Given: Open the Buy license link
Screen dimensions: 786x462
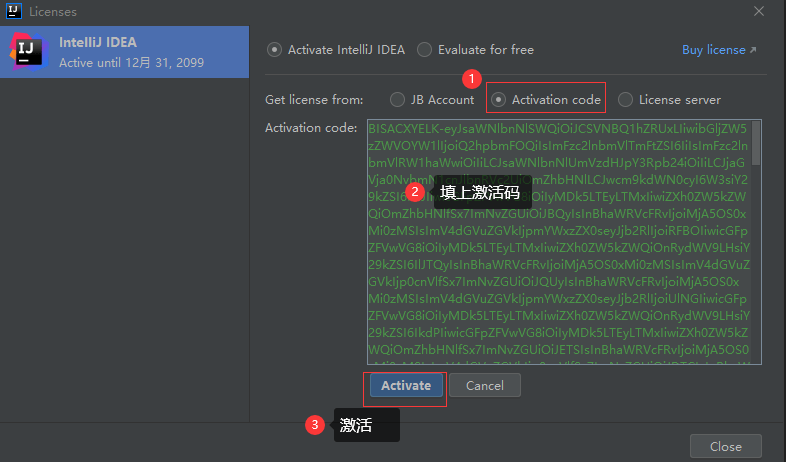Looking at the screenshot, I should coord(719,50).
